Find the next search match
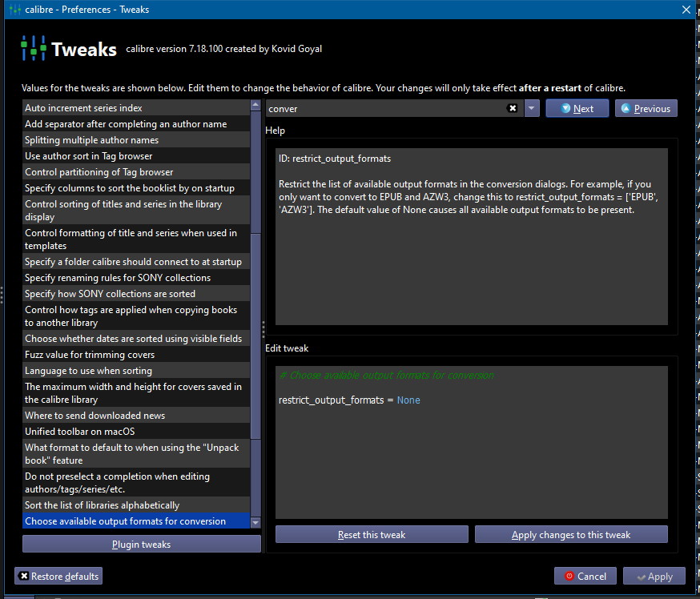The image size is (700, 599). (577, 108)
